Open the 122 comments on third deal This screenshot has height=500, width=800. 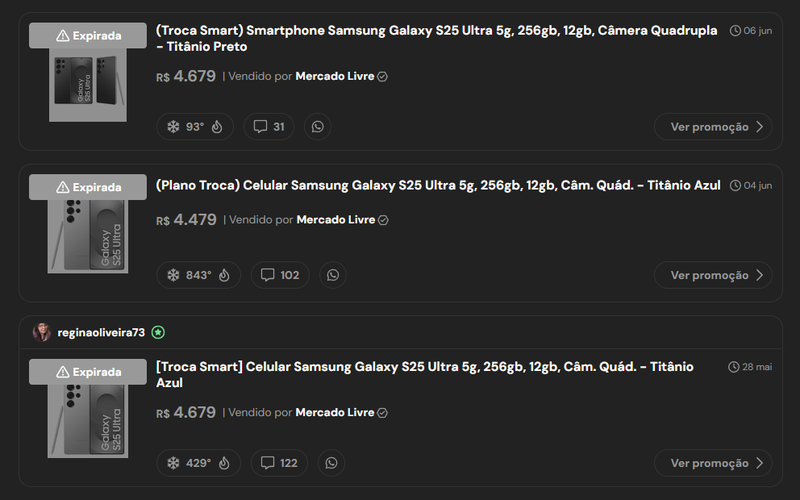click(279, 463)
